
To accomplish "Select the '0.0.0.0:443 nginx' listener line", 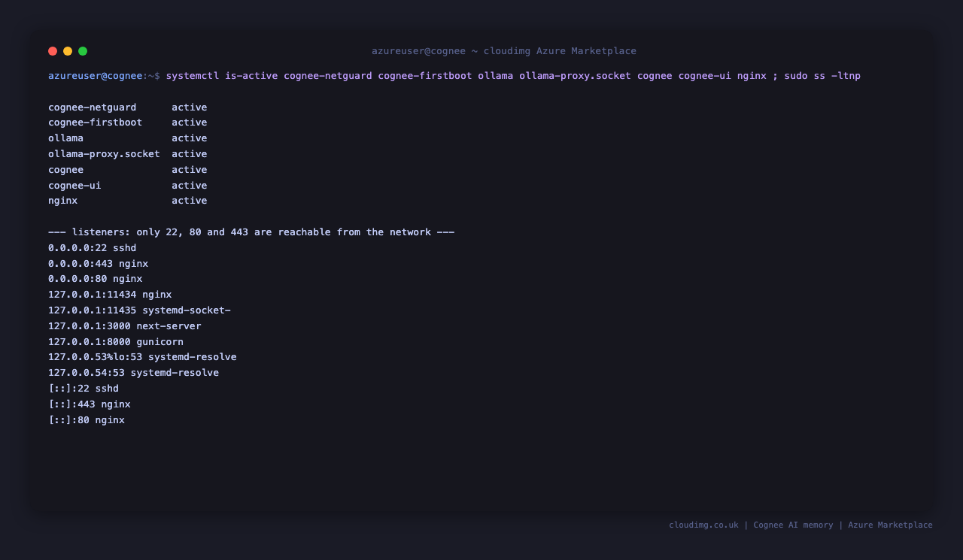I will (99, 264).
